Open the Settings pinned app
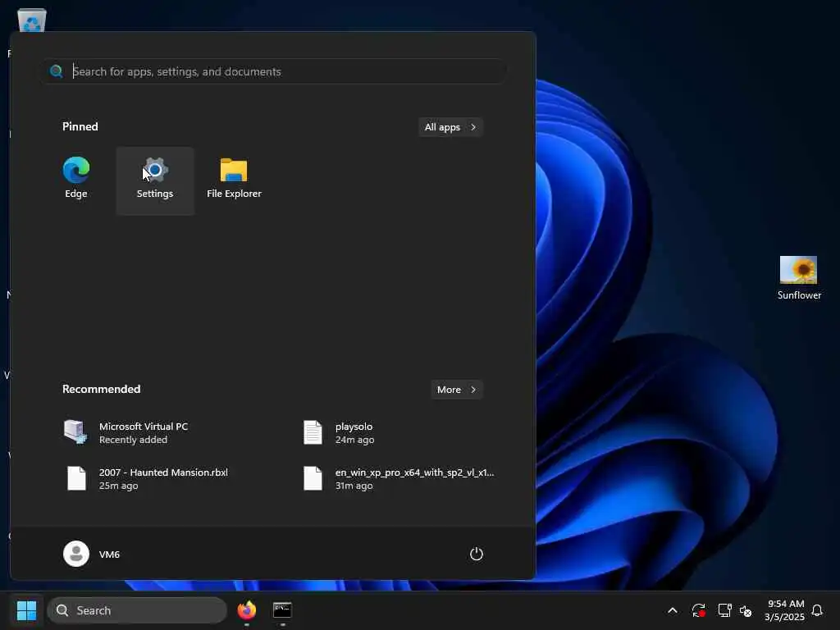The height and width of the screenshot is (630, 840). [155, 180]
